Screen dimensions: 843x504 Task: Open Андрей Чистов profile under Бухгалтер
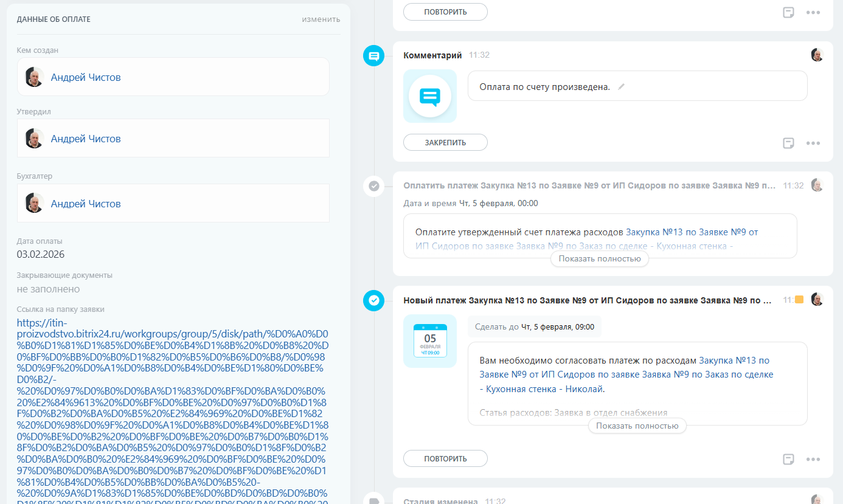click(x=86, y=204)
